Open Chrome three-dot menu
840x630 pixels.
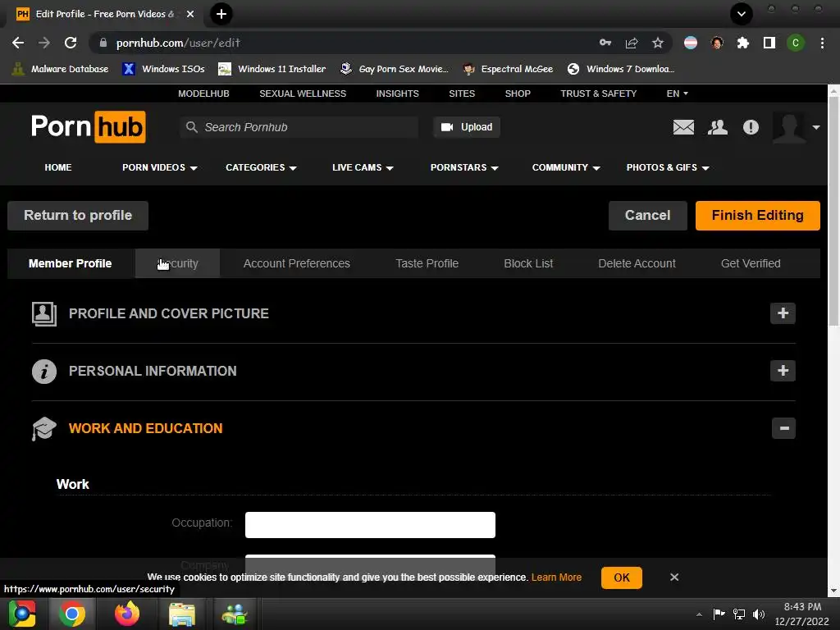tap(822, 43)
